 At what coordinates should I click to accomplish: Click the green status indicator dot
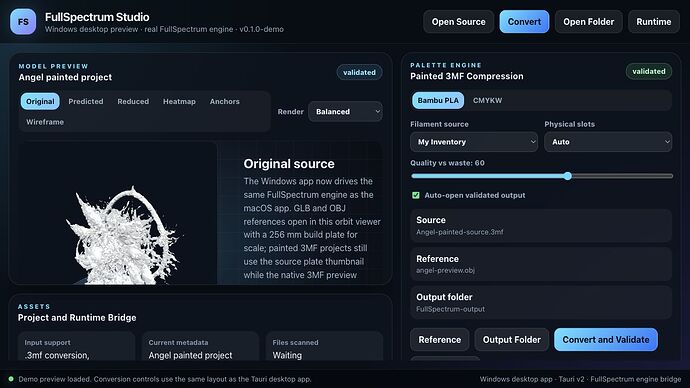coord(11,379)
